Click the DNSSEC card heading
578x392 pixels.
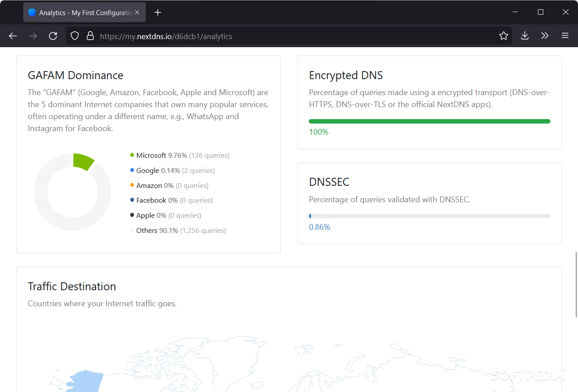point(329,182)
